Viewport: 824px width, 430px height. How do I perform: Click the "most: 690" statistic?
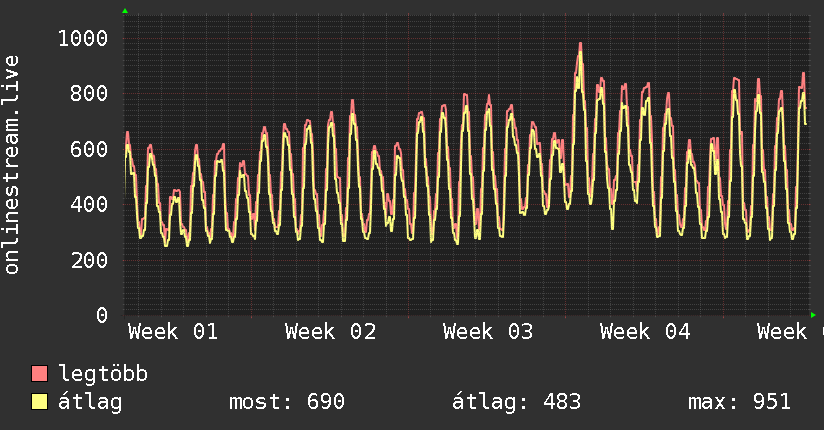[287, 402]
